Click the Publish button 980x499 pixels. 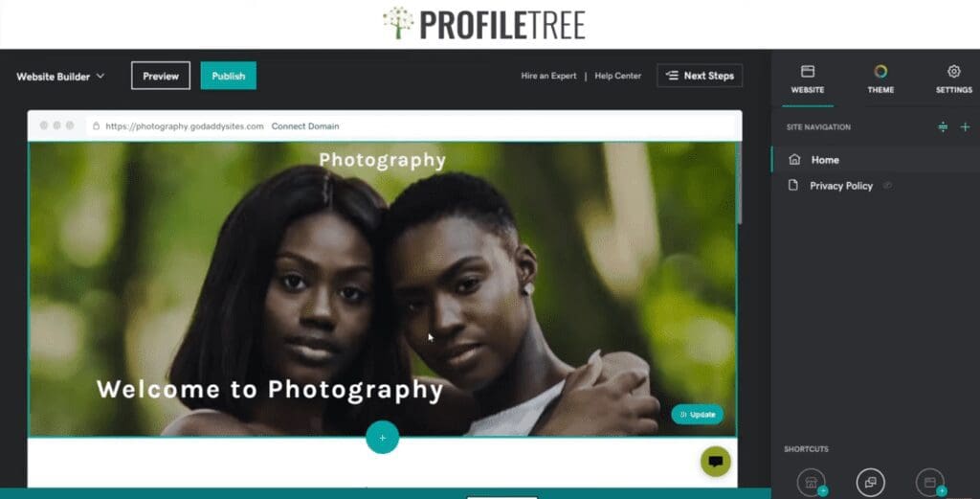tap(228, 76)
